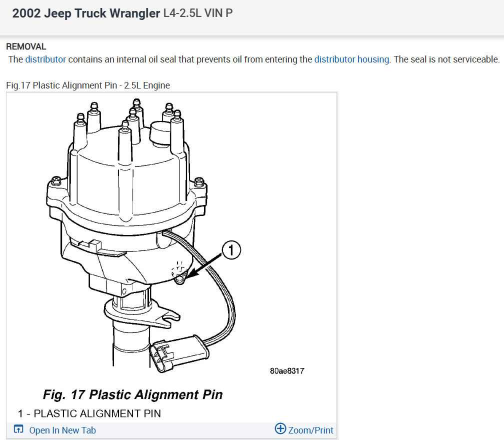Click the '2002 Jeep Truck Wrangler' title
504x440 pixels.
(x=86, y=13)
